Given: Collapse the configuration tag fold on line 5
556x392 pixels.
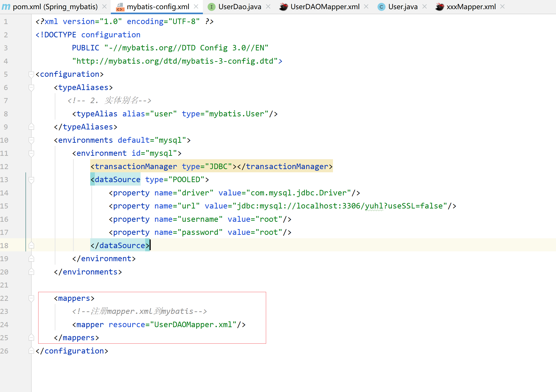Looking at the screenshot, I should pos(31,74).
